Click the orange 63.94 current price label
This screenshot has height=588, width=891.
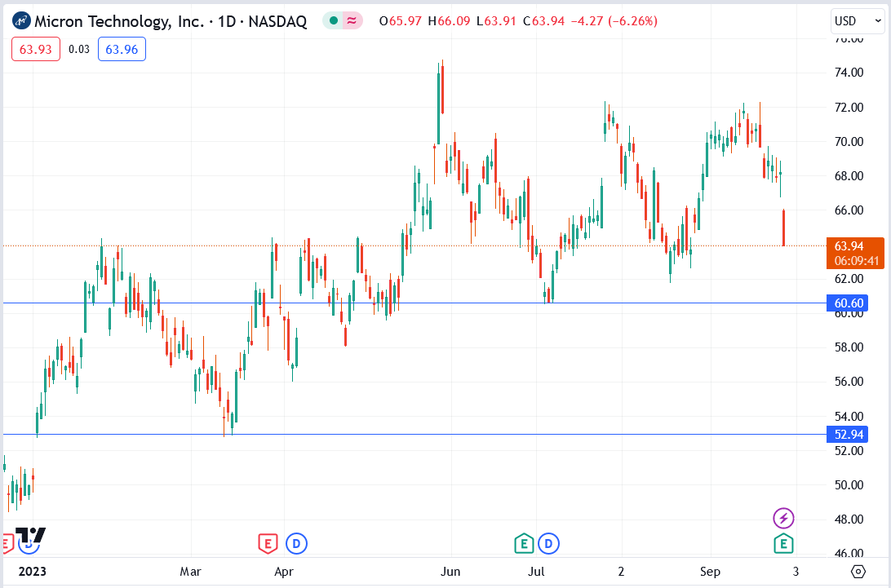click(849, 246)
